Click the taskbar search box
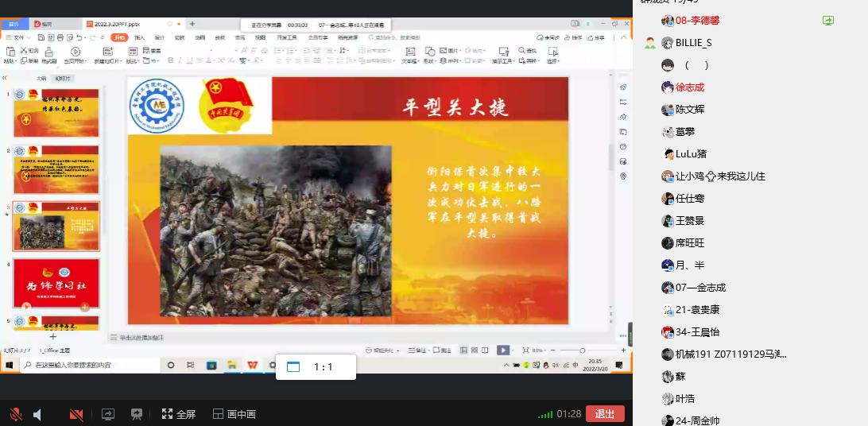Image resolution: width=868 pixels, height=426 pixels. point(91,365)
